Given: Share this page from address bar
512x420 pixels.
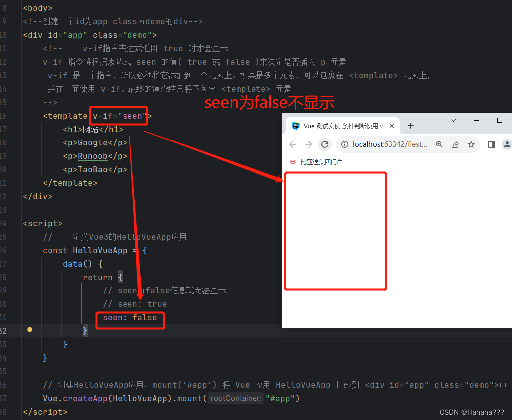Looking at the screenshot, I should [455, 144].
